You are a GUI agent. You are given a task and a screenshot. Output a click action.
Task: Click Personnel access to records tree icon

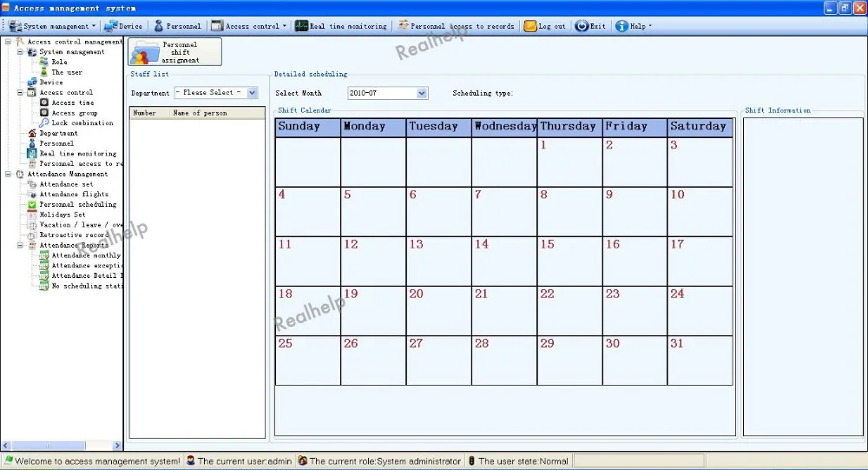click(x=32, y=163)
